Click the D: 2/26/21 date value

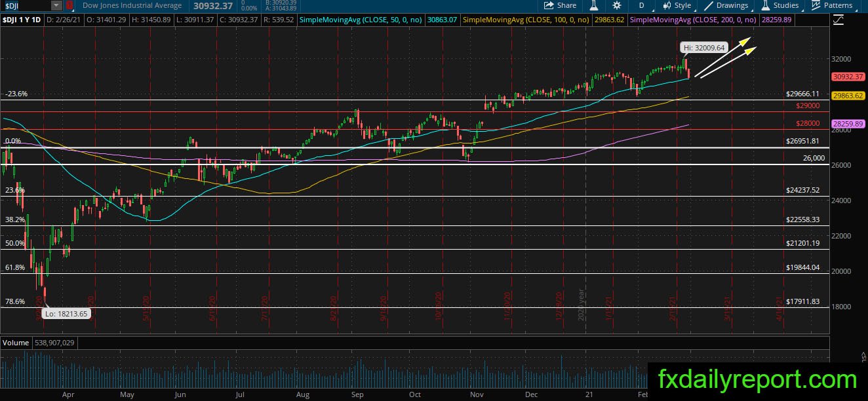pos(65,20)
